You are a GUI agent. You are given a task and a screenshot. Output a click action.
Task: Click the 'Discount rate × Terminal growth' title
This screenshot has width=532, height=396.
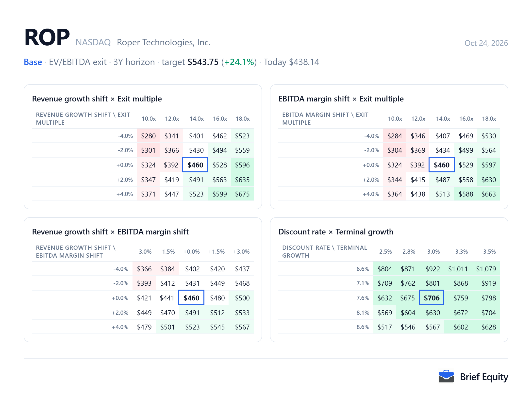click(336, 232)
